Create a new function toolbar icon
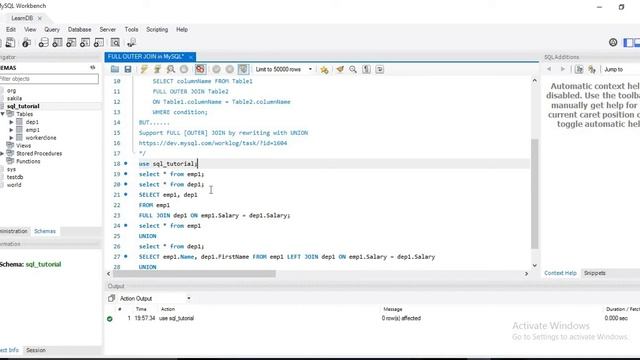The height and width of the screenshot is (360, 640). pyautogui.click(x=99, y=42)
